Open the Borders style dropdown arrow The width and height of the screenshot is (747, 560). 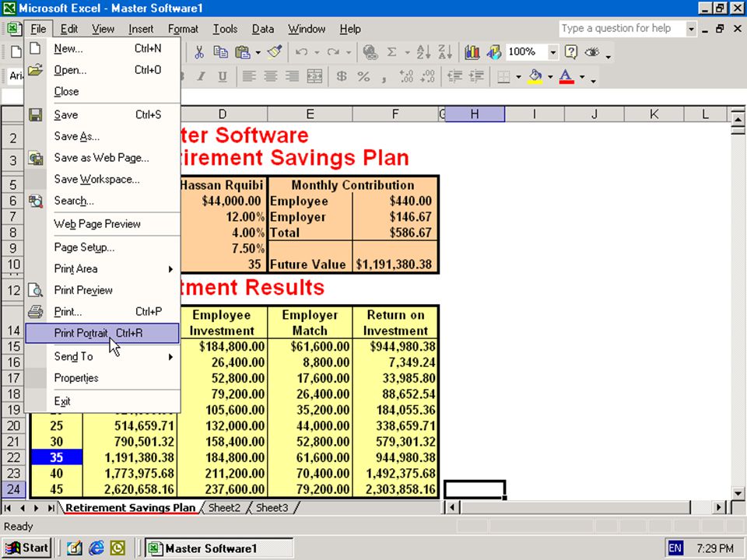pyautogui.click(x=518, y=77)
